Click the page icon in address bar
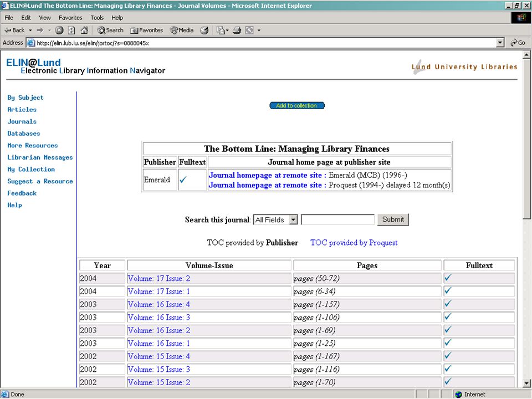532x399 pixels. (31, 43)
